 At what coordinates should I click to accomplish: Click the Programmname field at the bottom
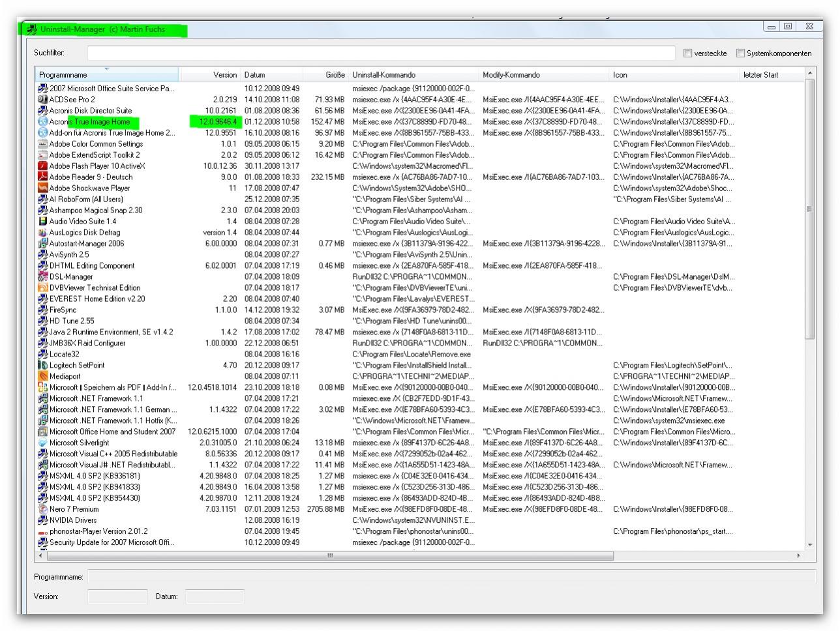click(451, 577)
